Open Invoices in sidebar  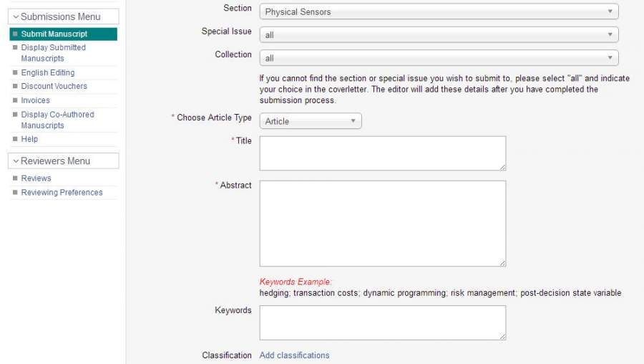[35, 100]
